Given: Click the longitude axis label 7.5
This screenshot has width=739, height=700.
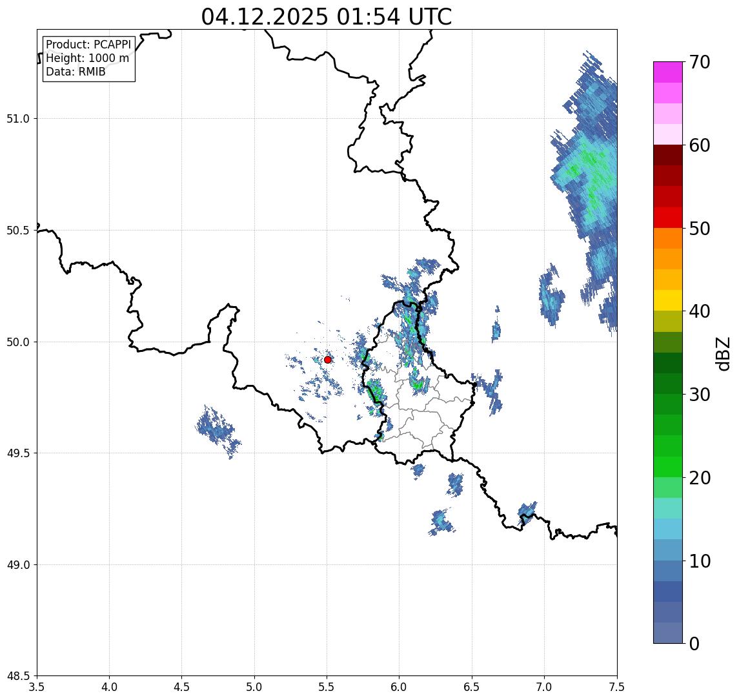Looking at the screenshot, I should 617,687.
